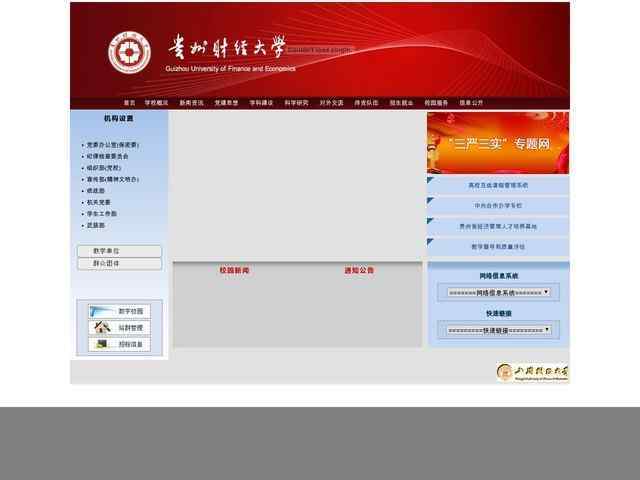
Task: Open the 快速链接 dropdown
Action: coord(498,330)
